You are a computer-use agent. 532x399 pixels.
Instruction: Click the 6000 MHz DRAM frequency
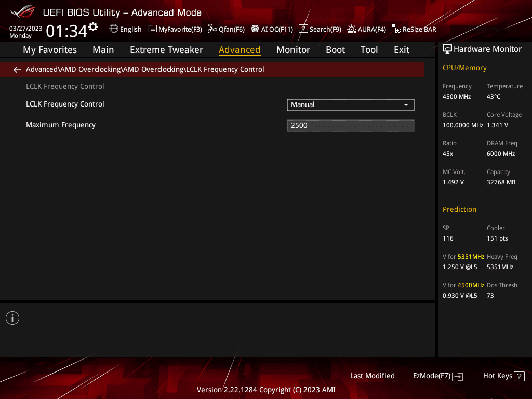point(501,154)
